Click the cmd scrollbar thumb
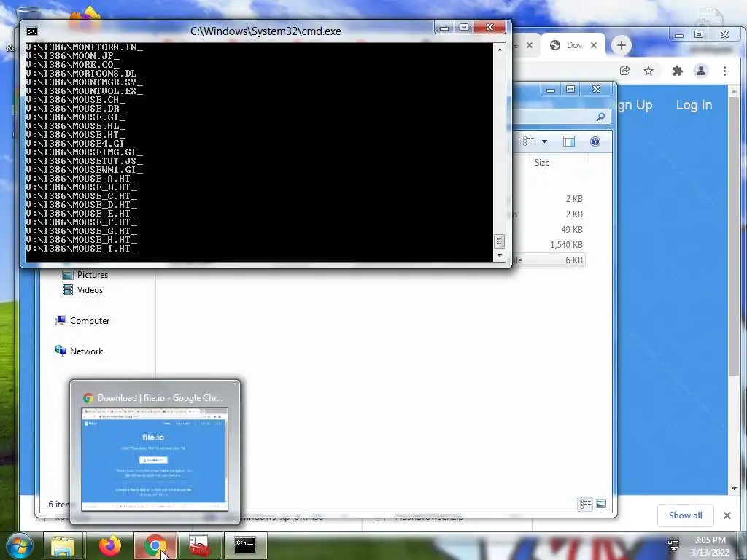Screen dimensions: 747x560 tap(499, 241)
